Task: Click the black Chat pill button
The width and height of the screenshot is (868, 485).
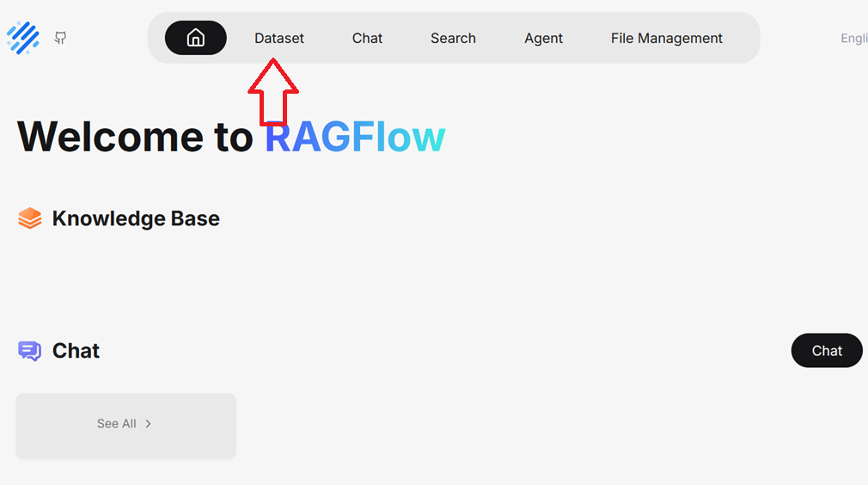Action: point(827,351)
